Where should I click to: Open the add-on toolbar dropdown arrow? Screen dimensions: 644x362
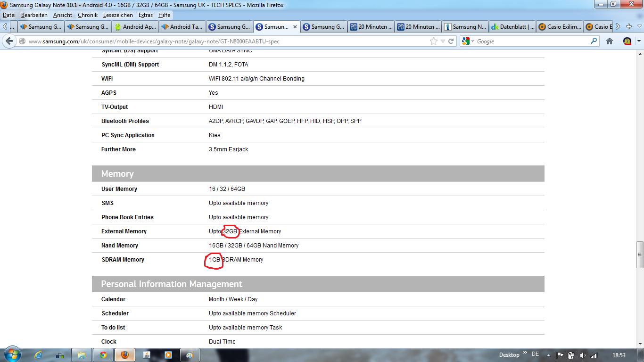639,41
